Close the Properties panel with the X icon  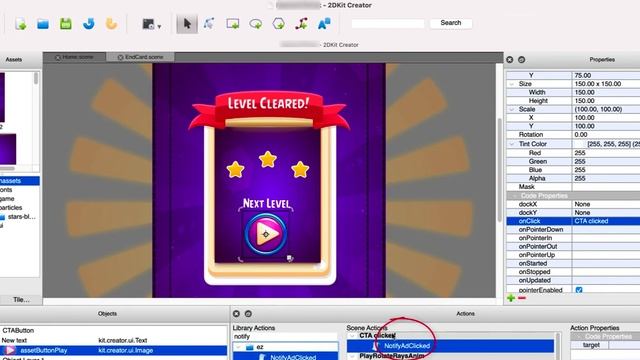tap(510, 60)
